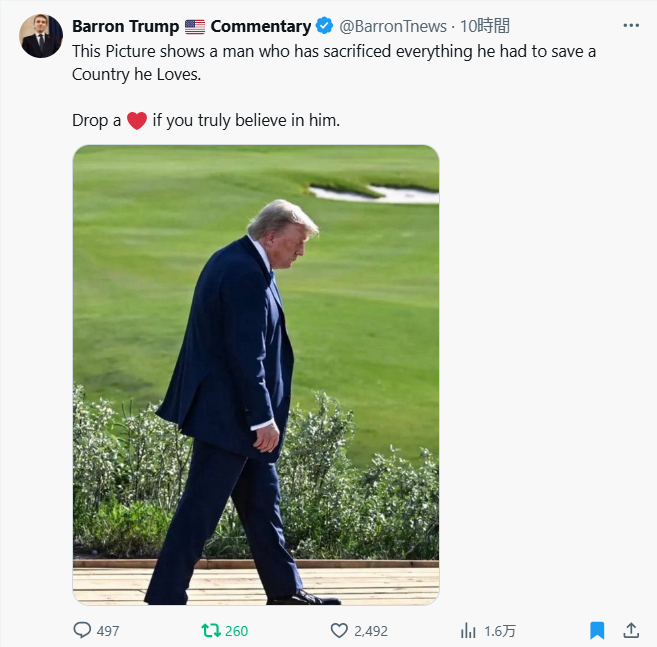Click the 497 replies count
The height and width of the screenshot is (647, 657).
[107, 631]
